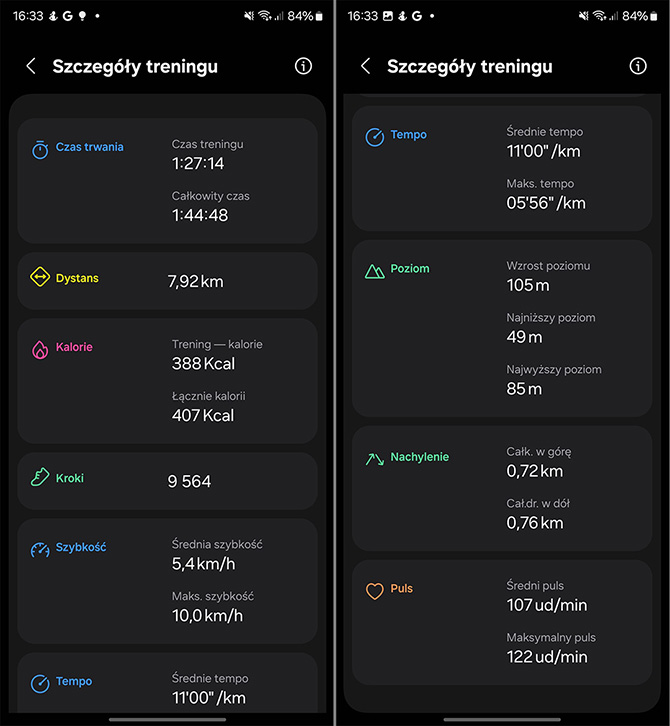Screen dimensions: 670x726
Task: Tap the Wzrost poziomu 105 m value
Action: tap(528, 285)
